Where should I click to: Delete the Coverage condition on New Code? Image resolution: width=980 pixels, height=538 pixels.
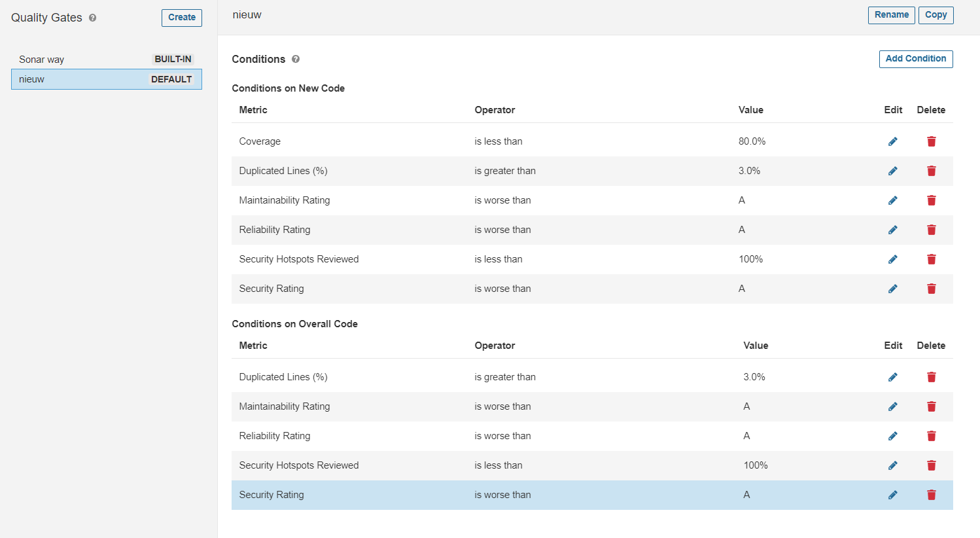pos(931,141)
